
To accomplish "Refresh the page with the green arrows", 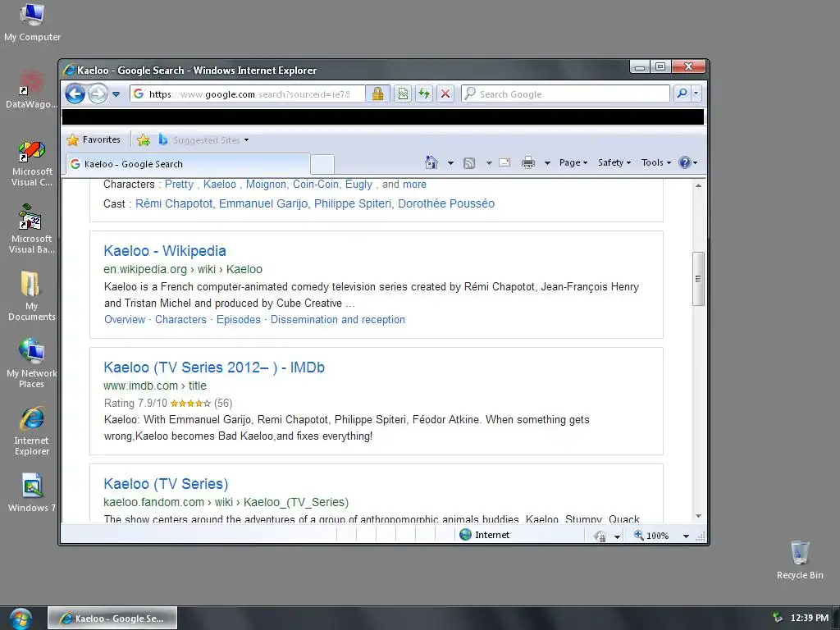I will tap(424, 94).
